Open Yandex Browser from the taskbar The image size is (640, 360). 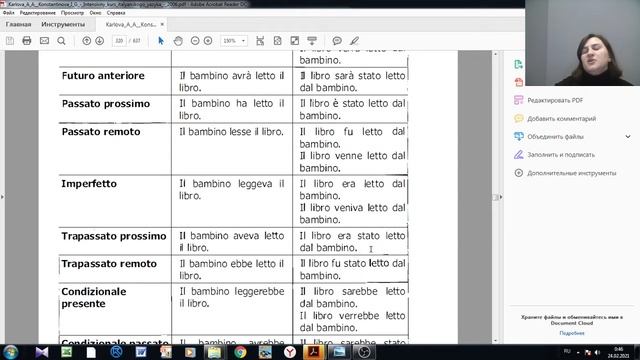pyautogui.click(x=290, y=352)
